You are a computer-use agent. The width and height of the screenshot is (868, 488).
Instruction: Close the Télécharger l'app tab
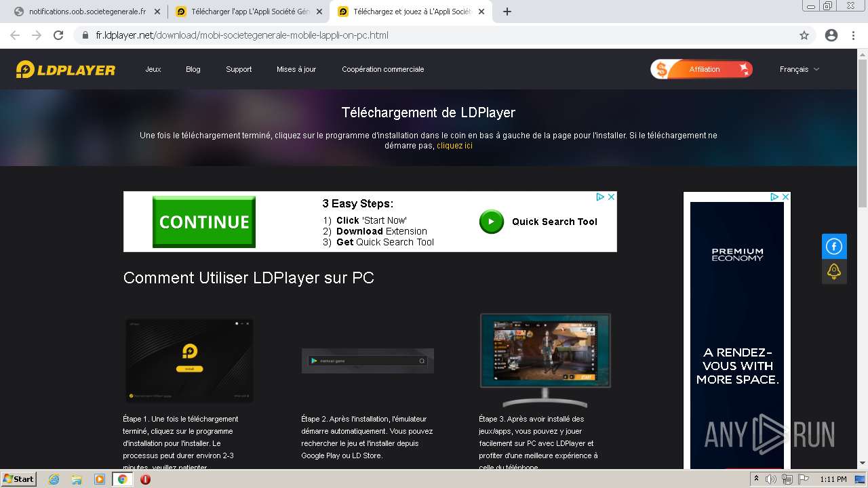[x=319, y=12]
